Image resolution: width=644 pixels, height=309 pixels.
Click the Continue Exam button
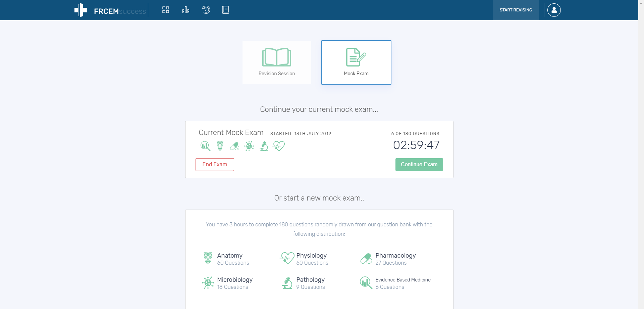click(x=419, y=165)
